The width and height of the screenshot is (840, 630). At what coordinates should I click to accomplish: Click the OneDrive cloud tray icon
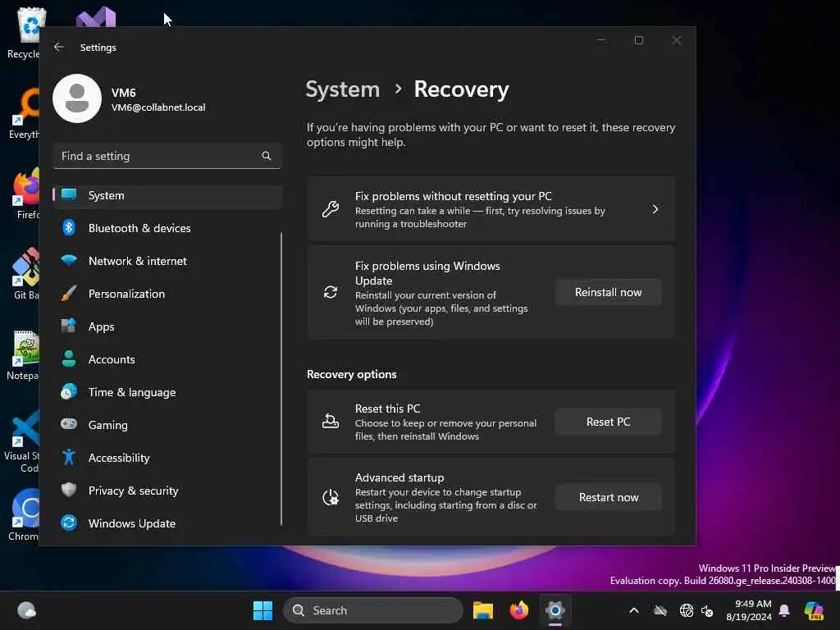coord(660,610)
